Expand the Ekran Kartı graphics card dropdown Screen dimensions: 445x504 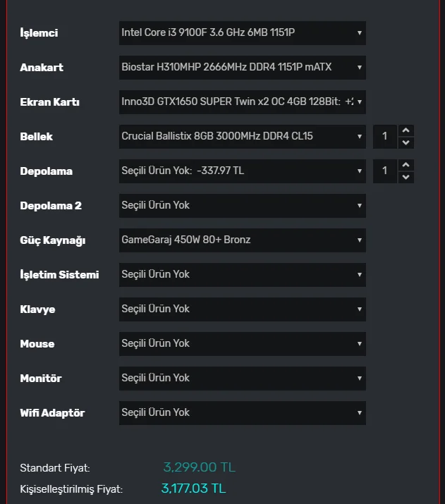(242, 102)
